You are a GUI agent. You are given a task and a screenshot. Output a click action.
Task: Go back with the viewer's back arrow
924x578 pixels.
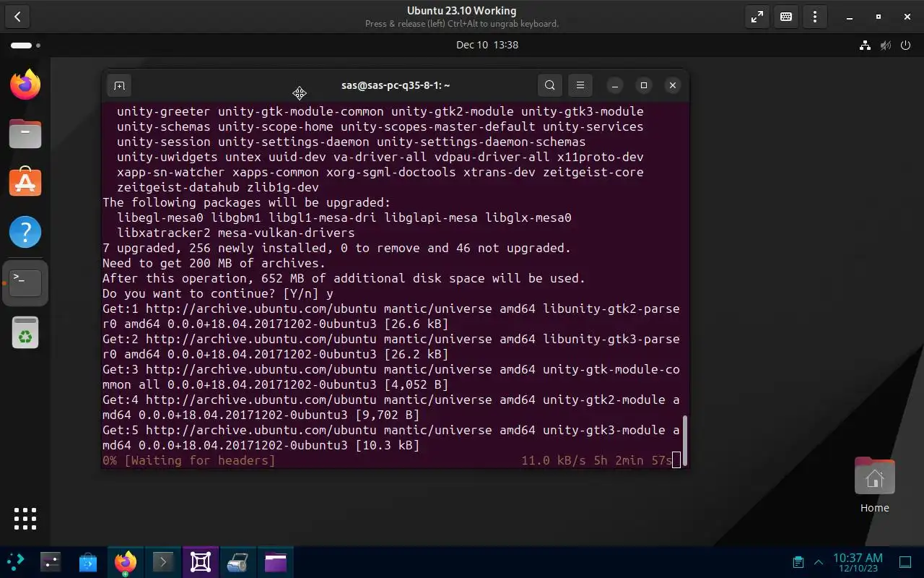[17, 17]
